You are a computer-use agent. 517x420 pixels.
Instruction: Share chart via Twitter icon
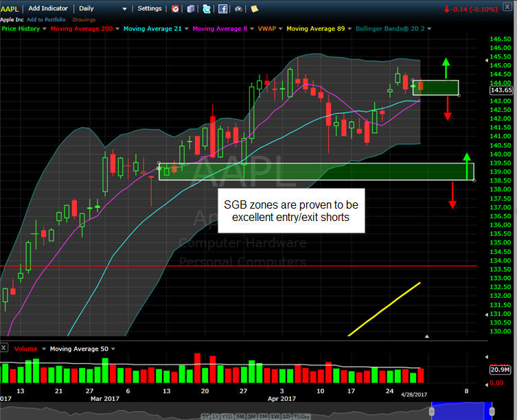[x=207, y=9]
